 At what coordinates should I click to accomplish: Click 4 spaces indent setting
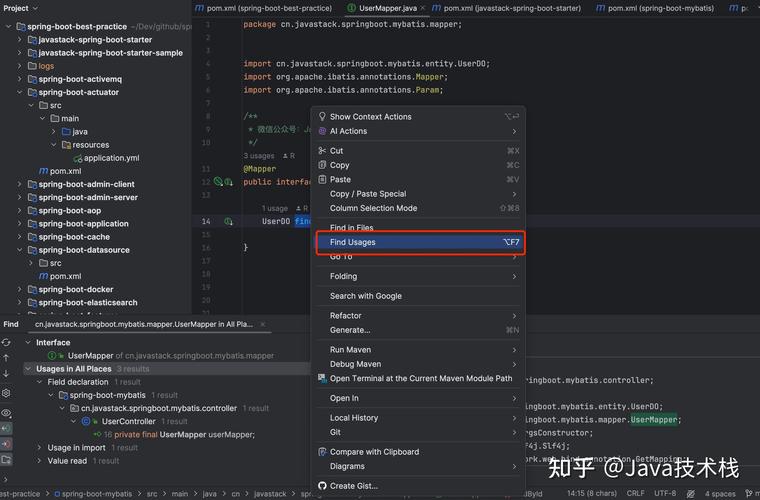(x=720, y=494)
